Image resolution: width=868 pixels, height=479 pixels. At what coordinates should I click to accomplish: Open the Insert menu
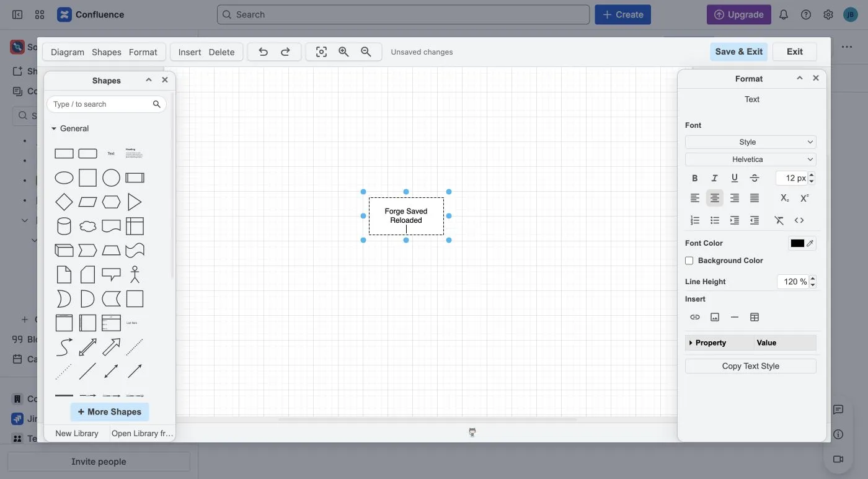pyautogui.click(x=190, y=52)
